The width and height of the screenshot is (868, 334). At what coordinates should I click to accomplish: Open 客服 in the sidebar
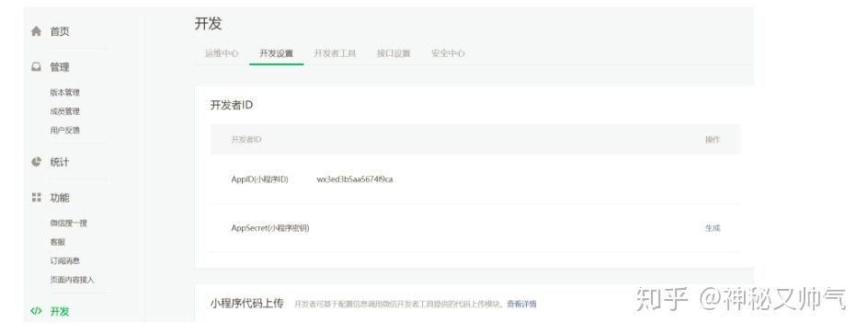coord(58,242)
